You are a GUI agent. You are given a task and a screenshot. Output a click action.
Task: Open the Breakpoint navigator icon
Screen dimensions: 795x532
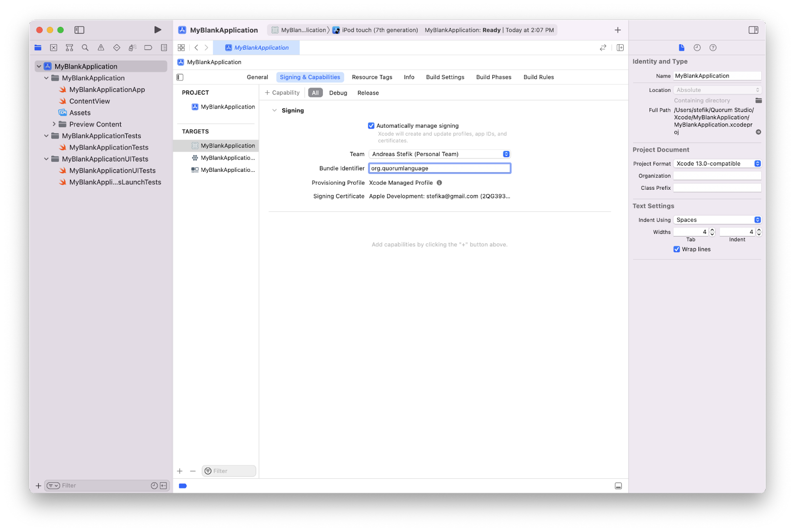tap(148, 48)
